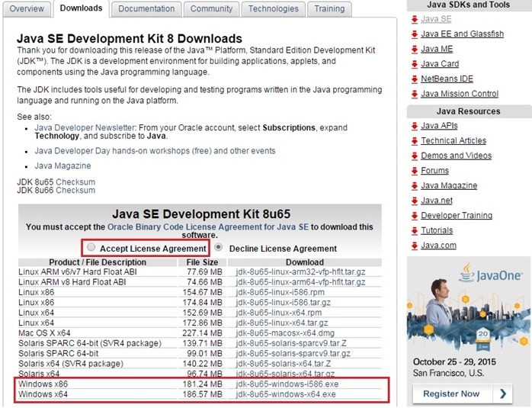Screen dimensions: 532x408
Task: Click the red arrow icon beside Java ME
Action: pyautogui.click(x=415, y=50)
